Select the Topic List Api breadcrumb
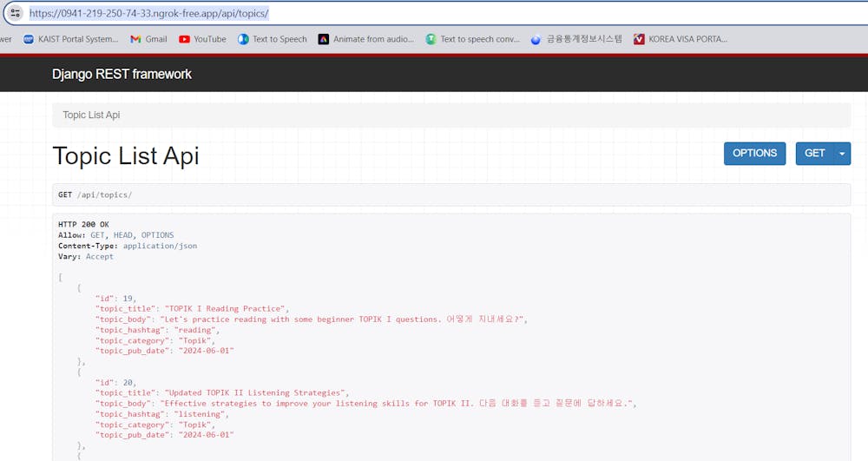 (91, 115)
